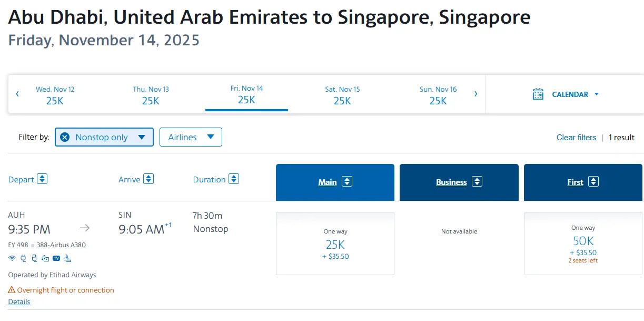
Task: Click the 2 seats left notice
Action: [583, 261]
